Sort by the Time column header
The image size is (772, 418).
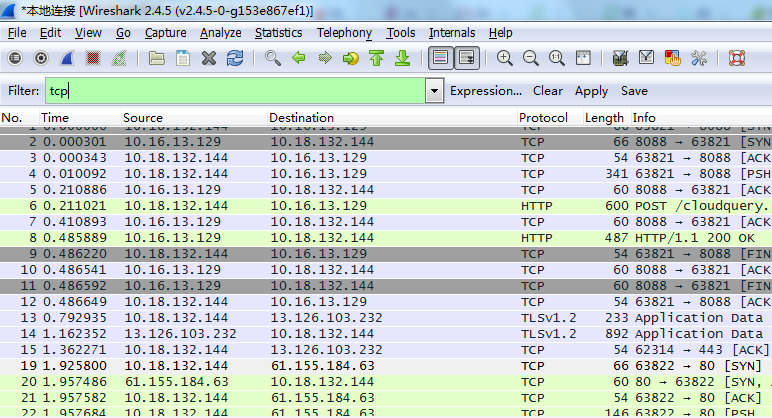pos(80,118)
